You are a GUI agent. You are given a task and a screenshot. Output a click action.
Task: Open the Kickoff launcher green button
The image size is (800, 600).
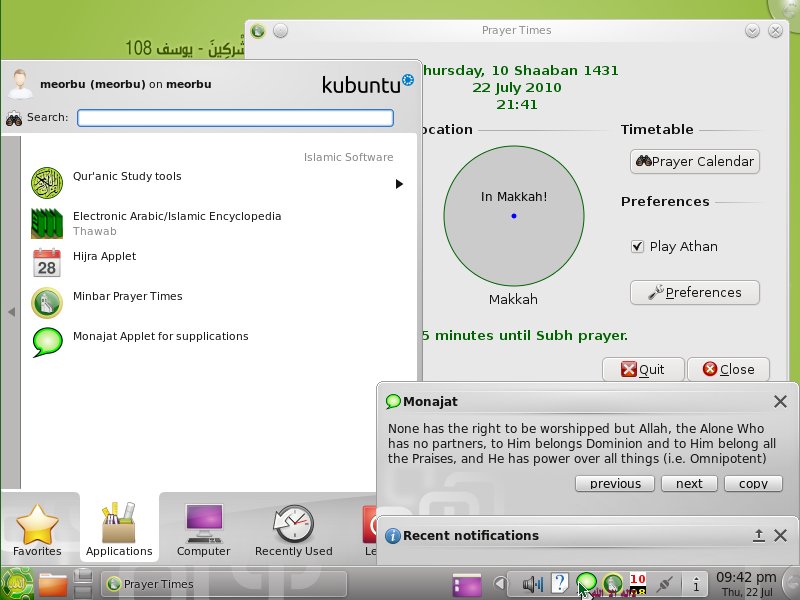coord(17,584)
